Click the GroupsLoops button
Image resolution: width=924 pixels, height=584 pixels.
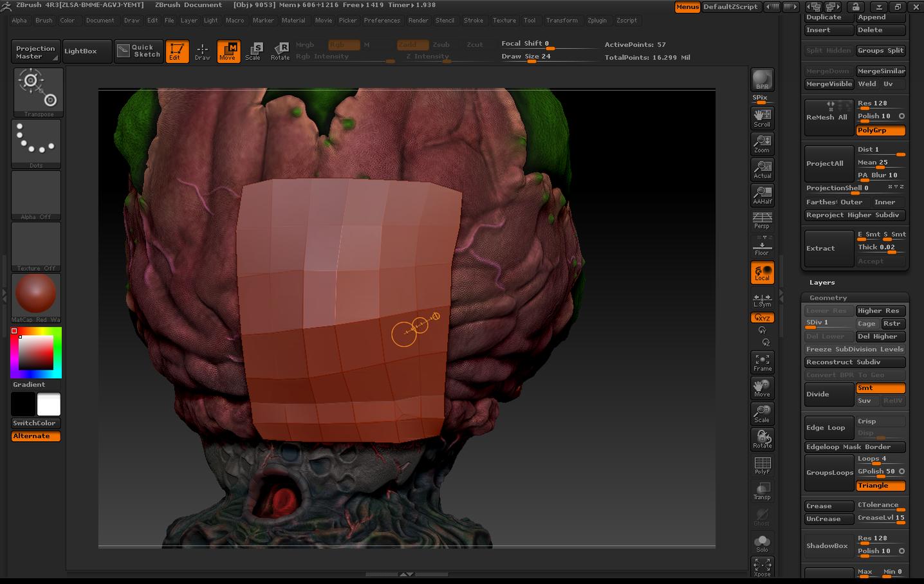[829, 473]
